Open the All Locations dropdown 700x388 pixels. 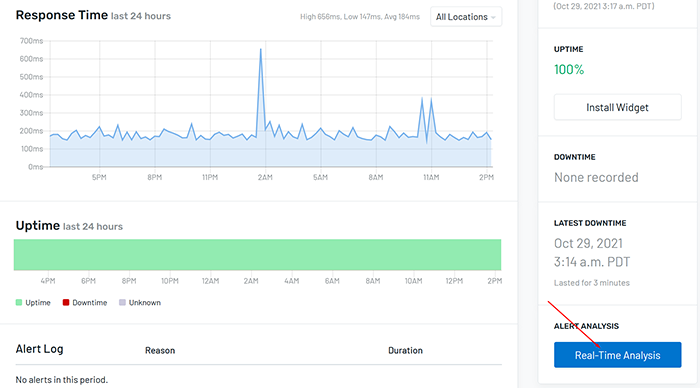coord(466,17)
